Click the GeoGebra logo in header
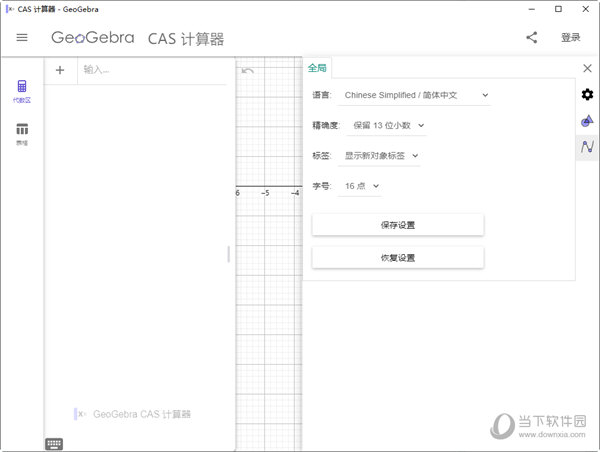600x452 pixels. click(x=93, y=38)
